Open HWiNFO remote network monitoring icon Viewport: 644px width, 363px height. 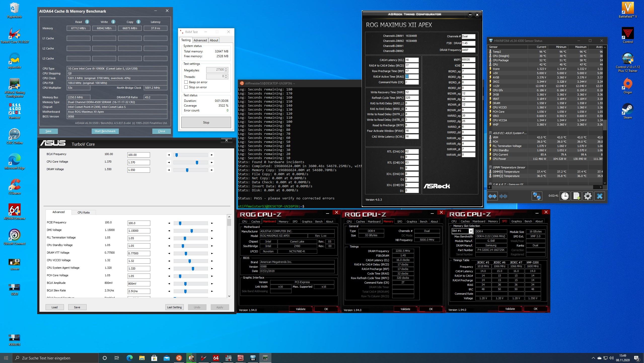[x=536, y=196]
